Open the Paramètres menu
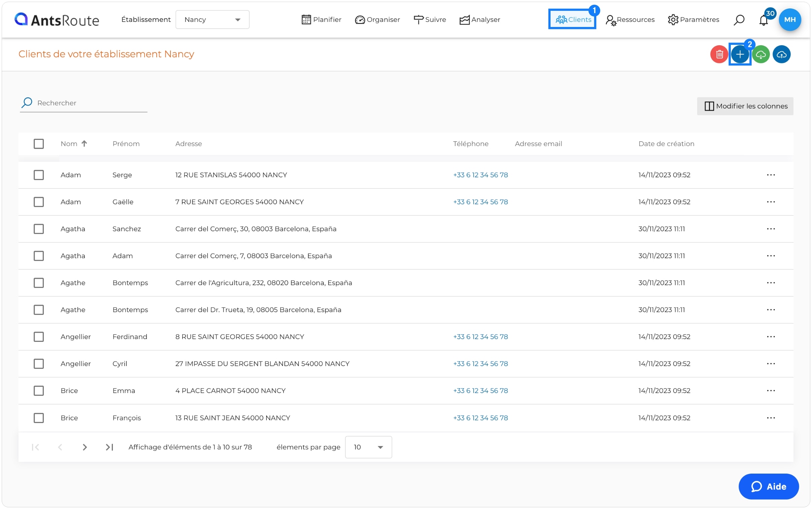The width and height of the screenshot is (812, 509). (693, 20)
